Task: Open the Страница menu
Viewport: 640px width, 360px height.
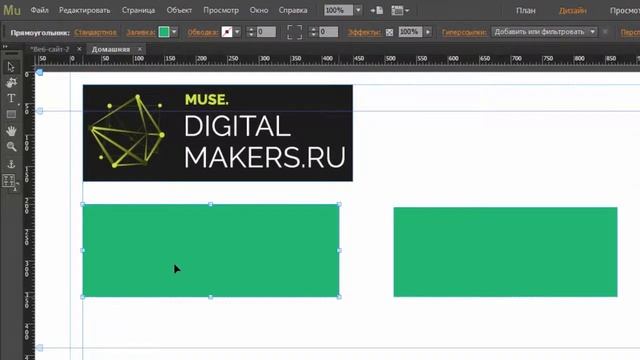Action: (138, 10)
